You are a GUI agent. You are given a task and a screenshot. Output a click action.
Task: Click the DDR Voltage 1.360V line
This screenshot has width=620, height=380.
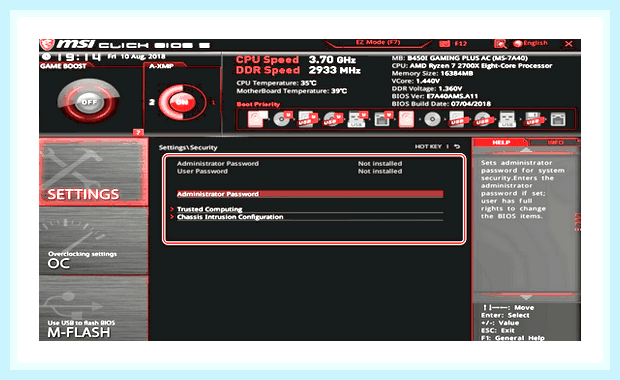[427, 89]
